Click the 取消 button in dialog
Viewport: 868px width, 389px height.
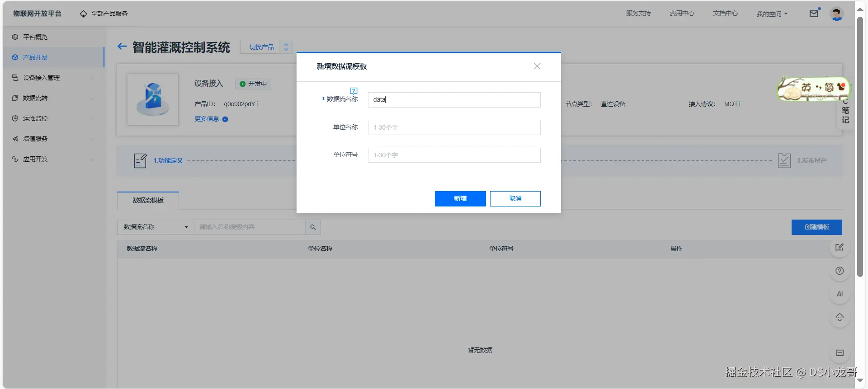point(515,199)
